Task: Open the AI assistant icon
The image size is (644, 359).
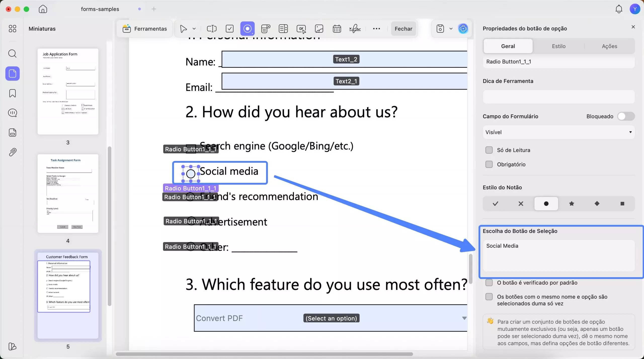Action: [x=463, y=29]
